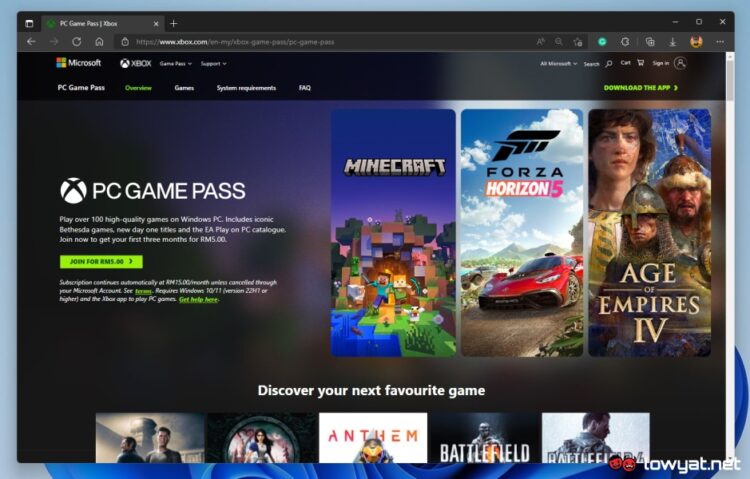Click the Xbox logo
The image size is (750, 479).
135,63
